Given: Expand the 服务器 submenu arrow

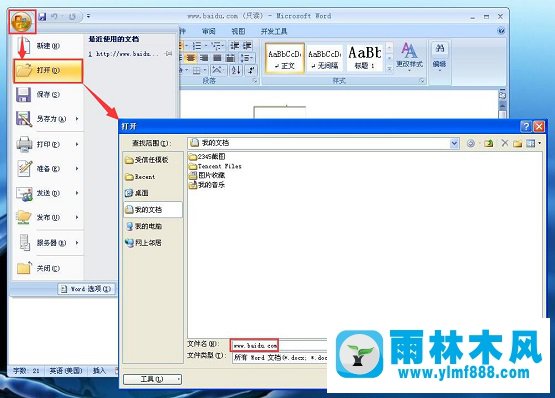Looking at the screenshot, I should [77, 243].
